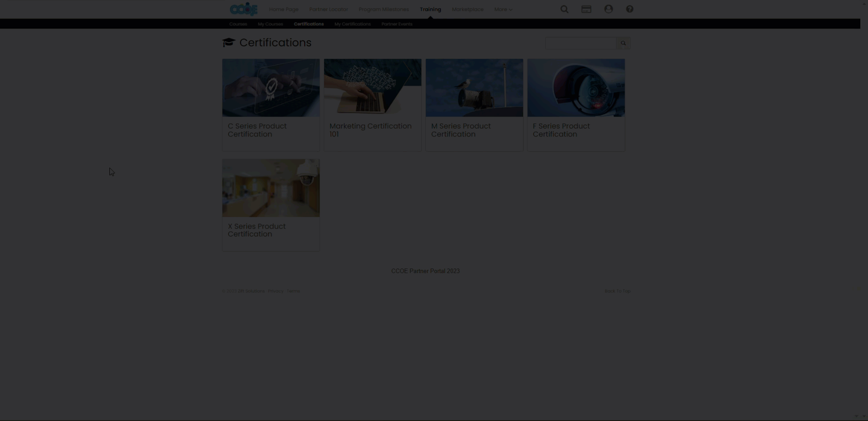868x421 pixels.
Task: Open the Marketing Certification 101 link
Action: pos(370,130)
